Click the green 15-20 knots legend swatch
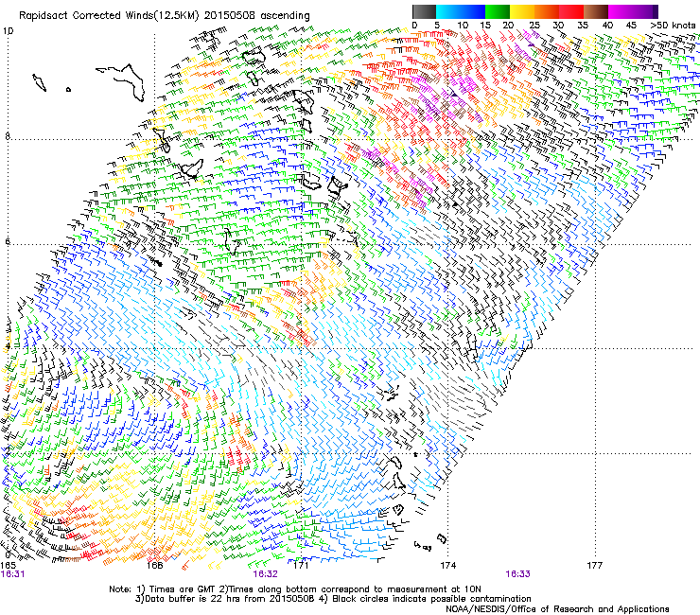The image size is (700, 615). (x=498, y=11)
